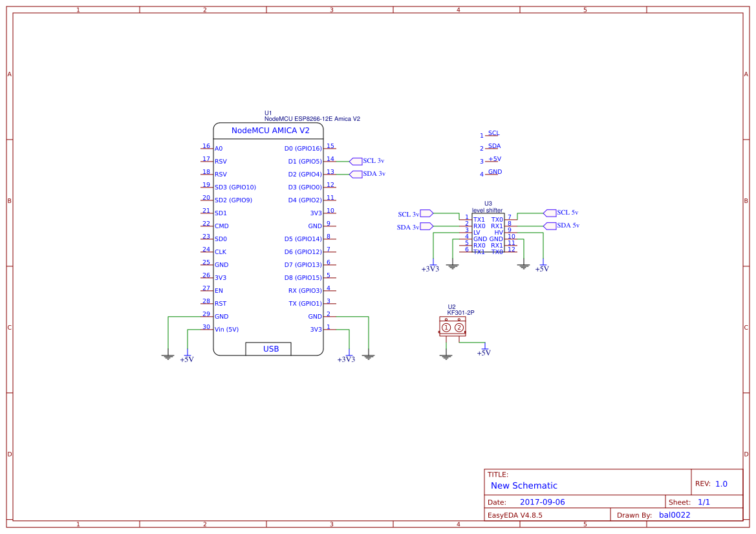Select the ground symbol under GND pin 29
The image size is (756, 534).
(x=167, y=354)
